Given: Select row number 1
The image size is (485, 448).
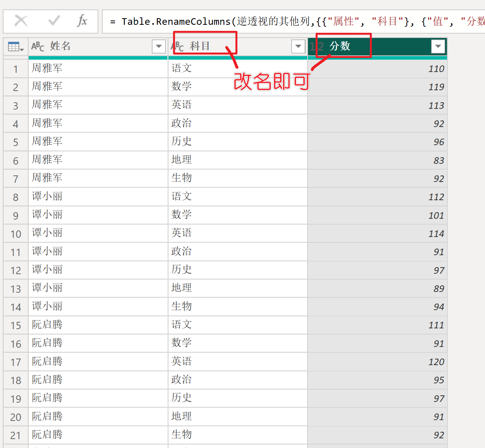Looking at the screenshot, I should pyautogui.click(x=16, y=69).
